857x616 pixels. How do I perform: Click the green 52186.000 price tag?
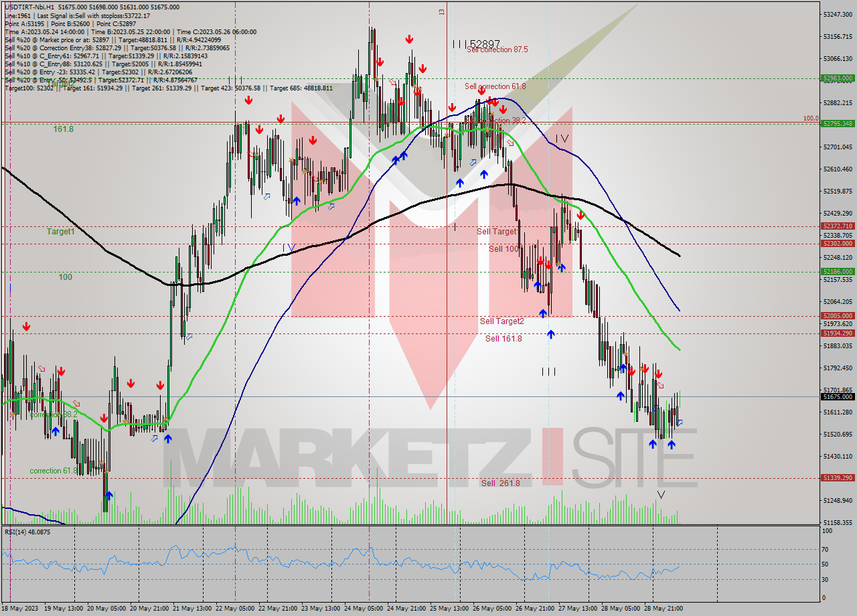[x=837, y=271]
